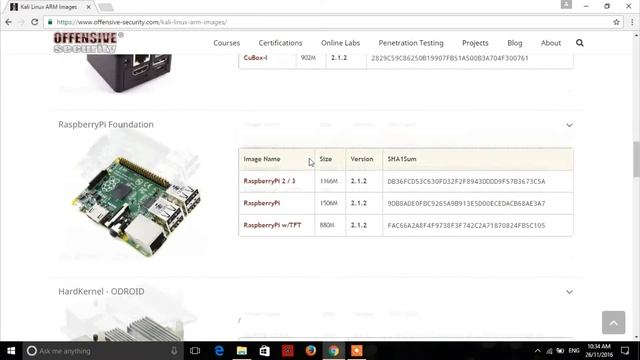
Task: Click the address bar URL
Action: pyautogui.click(x=142, y=22)
